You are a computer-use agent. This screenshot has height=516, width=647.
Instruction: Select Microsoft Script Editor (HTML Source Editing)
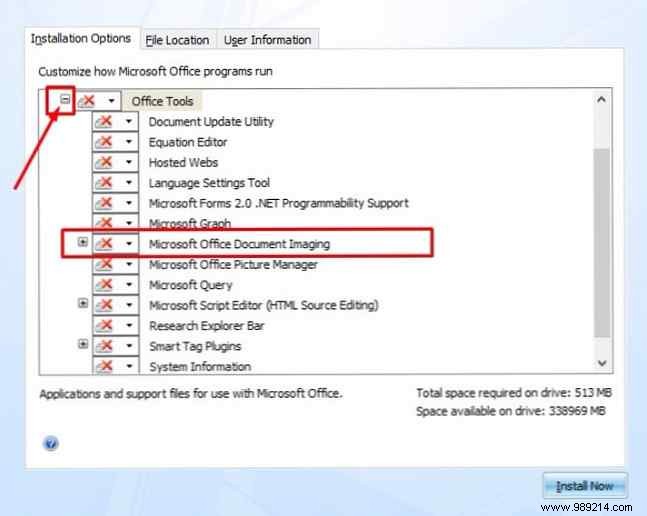click(264, 305)
